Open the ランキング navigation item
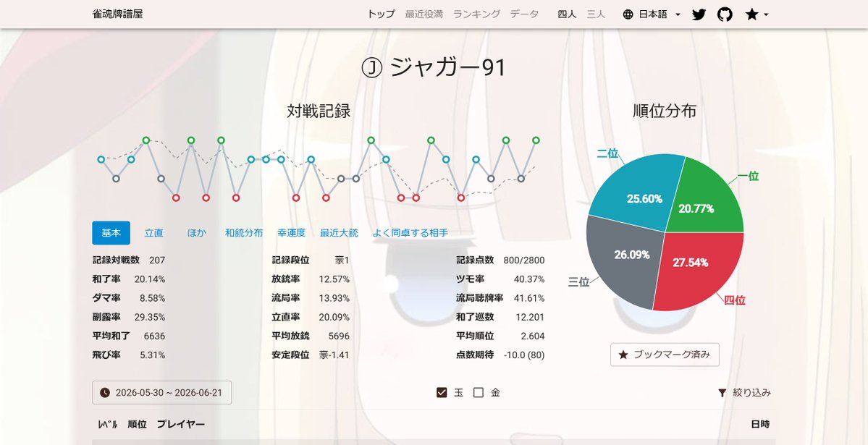The image size is (868, 445). (476, 14)
